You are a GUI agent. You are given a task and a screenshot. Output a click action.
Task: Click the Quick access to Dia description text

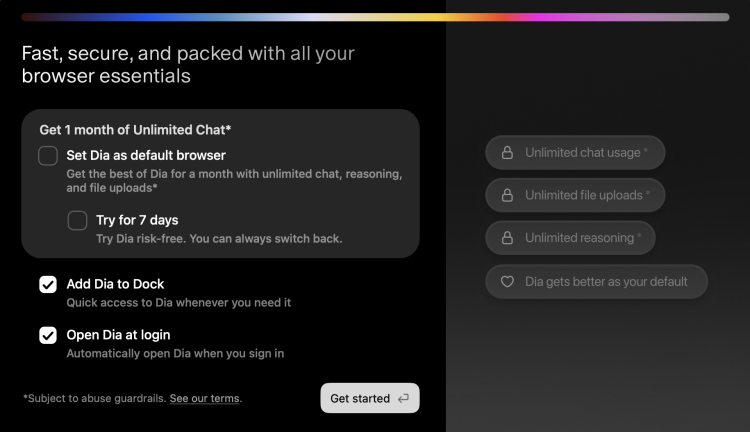[x=179, y=302]
